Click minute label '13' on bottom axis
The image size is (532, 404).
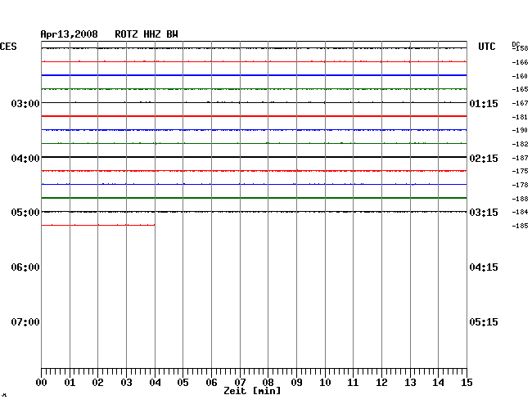tap(410, 383)
